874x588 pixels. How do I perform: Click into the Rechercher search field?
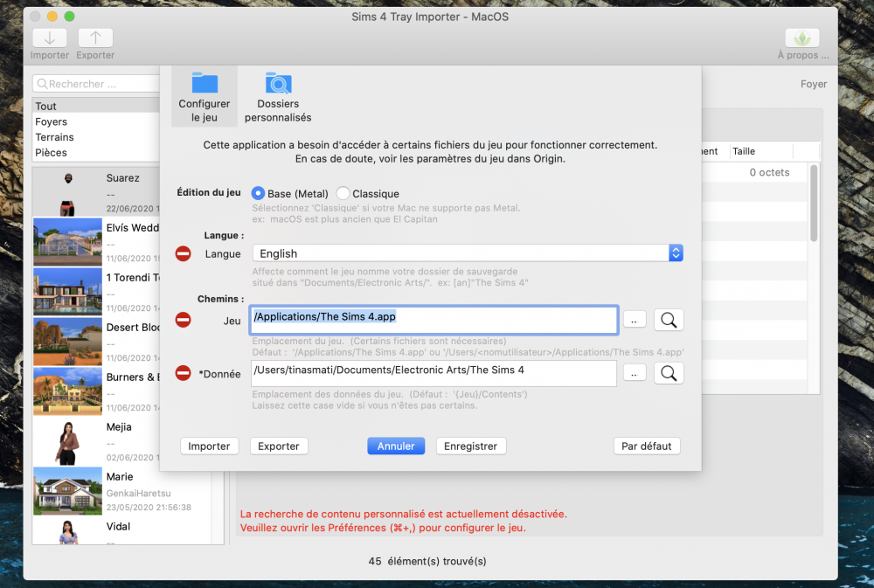(x=96, y=84)
